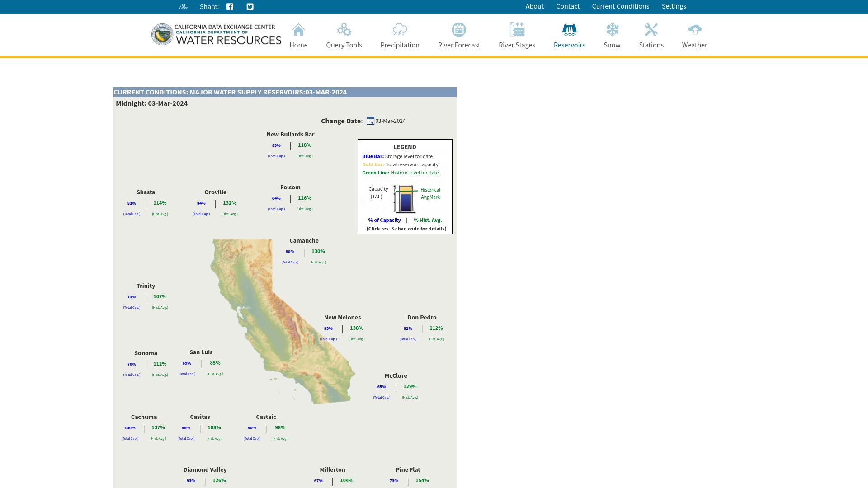Click Camanche 130% historical average value
This screenshot has width=868, height=488.
tap(318, 252)
